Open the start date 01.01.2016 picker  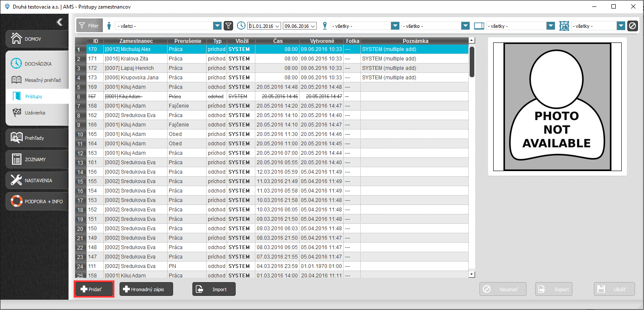[277, 26]
